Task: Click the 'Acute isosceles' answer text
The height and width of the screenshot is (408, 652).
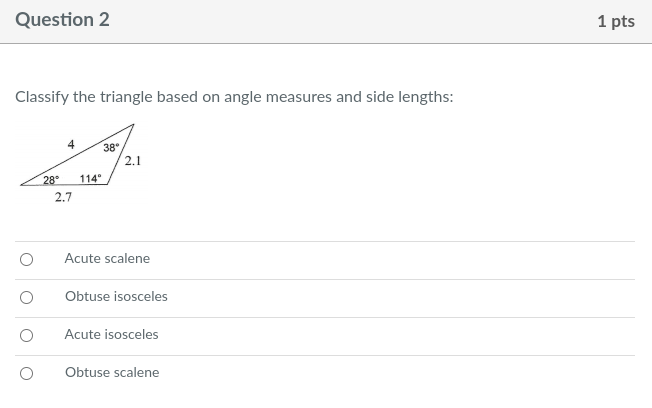Action: pos(111,335)
